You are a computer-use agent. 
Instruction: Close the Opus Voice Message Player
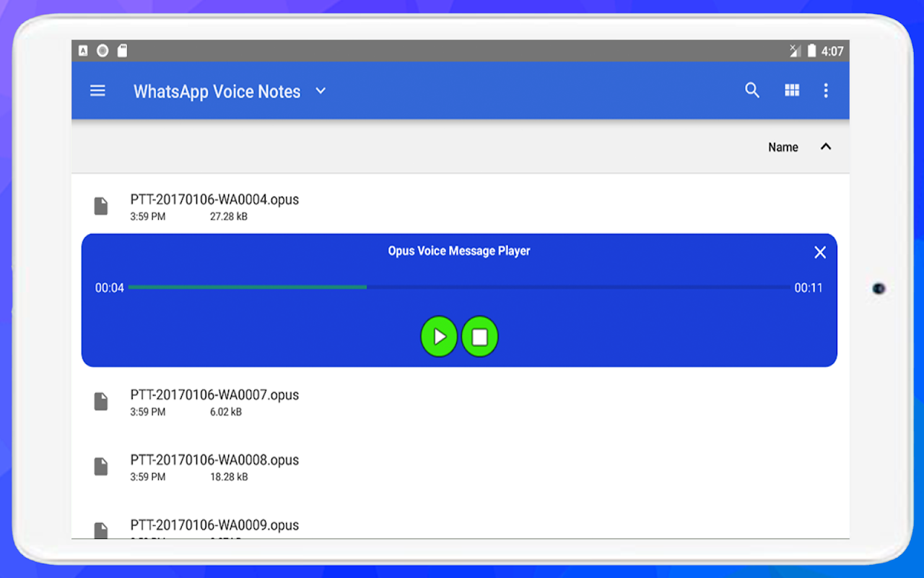click(x=820, y=252)
